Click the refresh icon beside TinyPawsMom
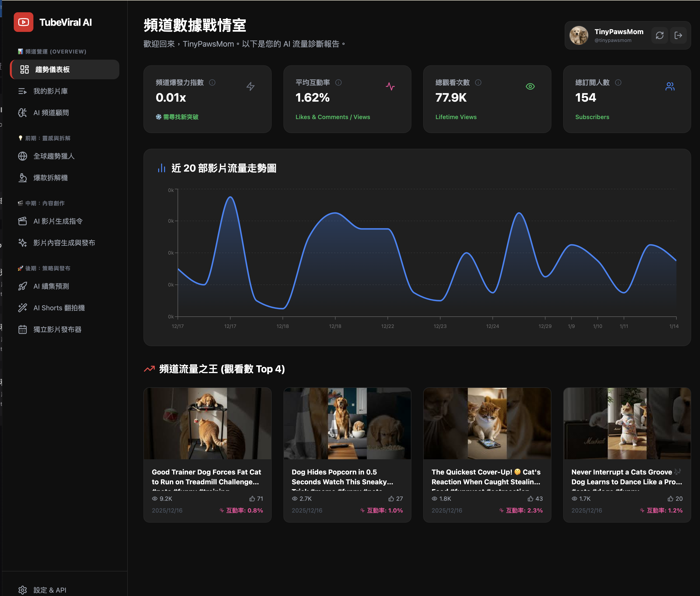The width and height of the screenshot is (700, 596). point(659,35)
